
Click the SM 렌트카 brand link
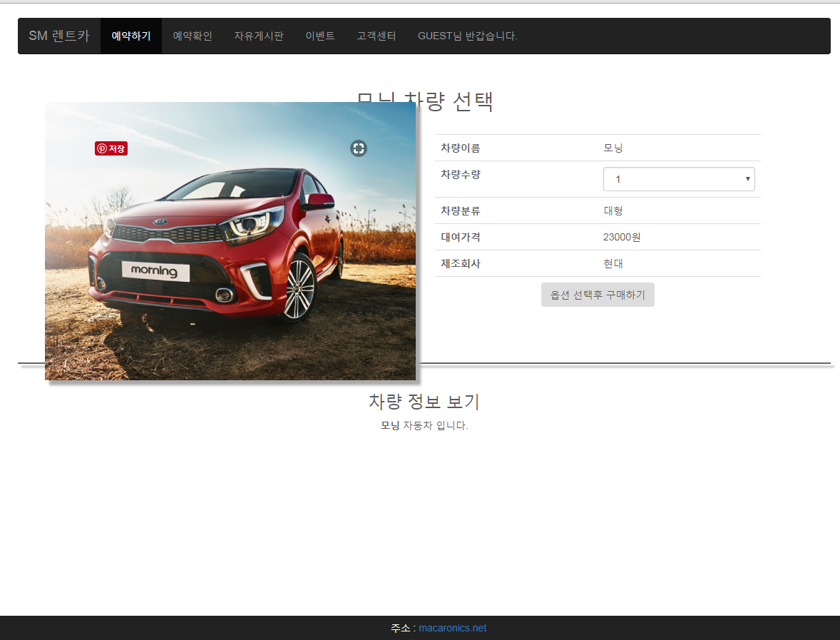pyautogui.click(x=59, y=36)
